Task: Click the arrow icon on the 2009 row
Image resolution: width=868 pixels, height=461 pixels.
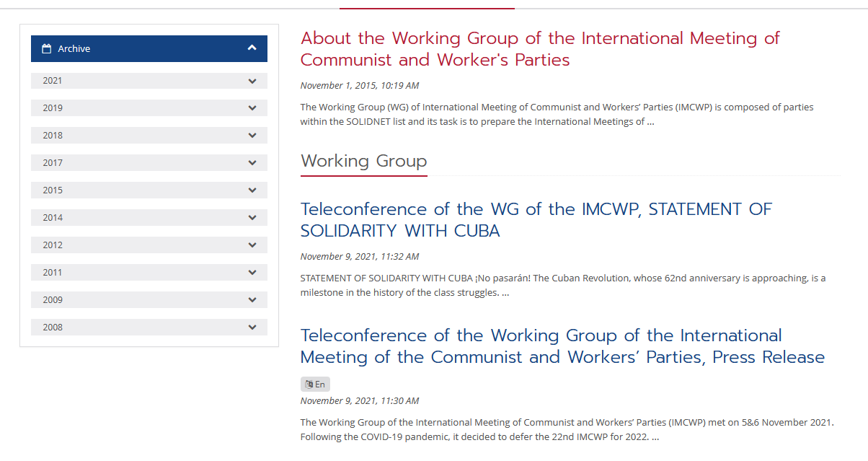Action: pos(252,300)
